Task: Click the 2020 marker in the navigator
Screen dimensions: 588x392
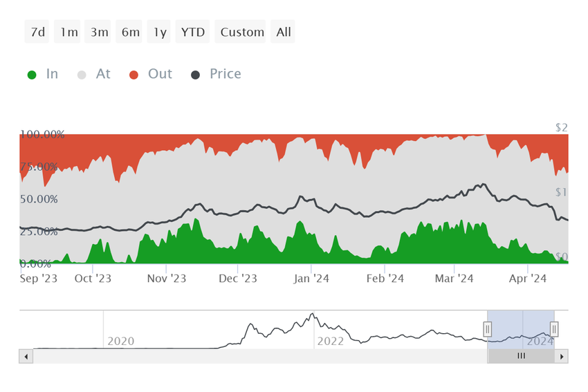Action: tap(121, 342)
